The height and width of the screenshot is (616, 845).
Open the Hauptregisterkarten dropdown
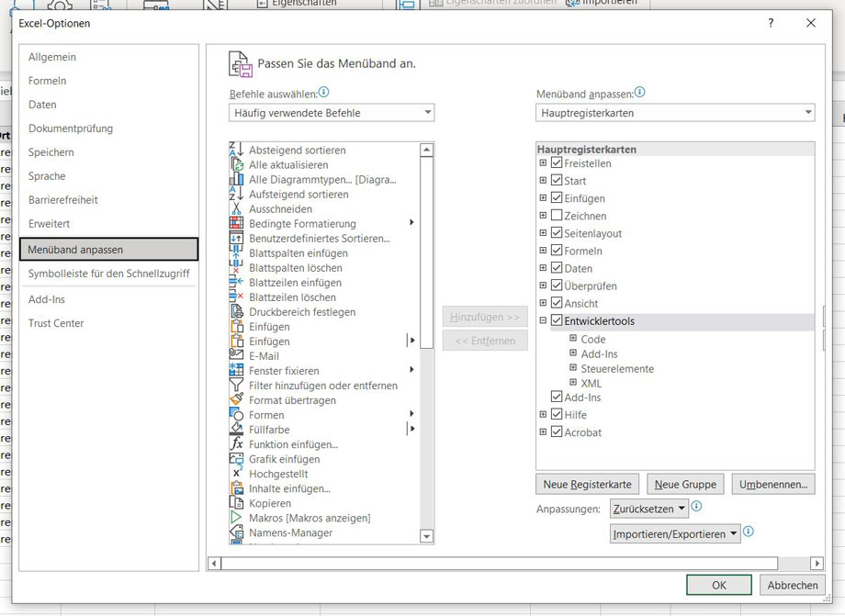point(675,113)
